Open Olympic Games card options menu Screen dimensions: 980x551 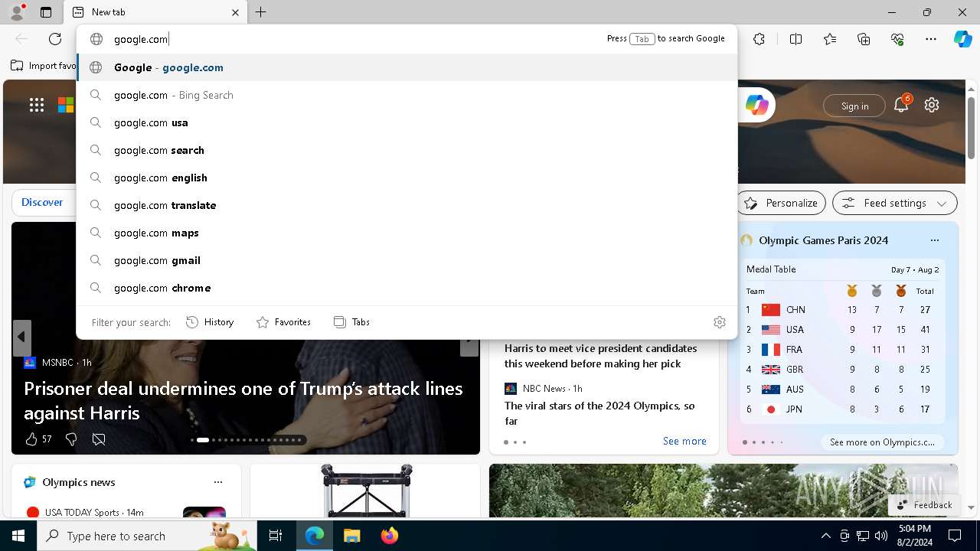pos(934,240)
